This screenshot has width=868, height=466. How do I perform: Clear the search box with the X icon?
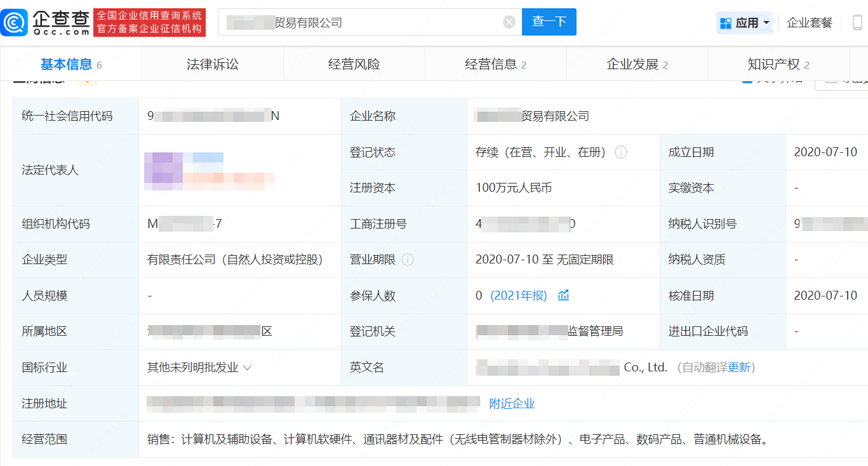pyautogui.click(x=509, y=22)
